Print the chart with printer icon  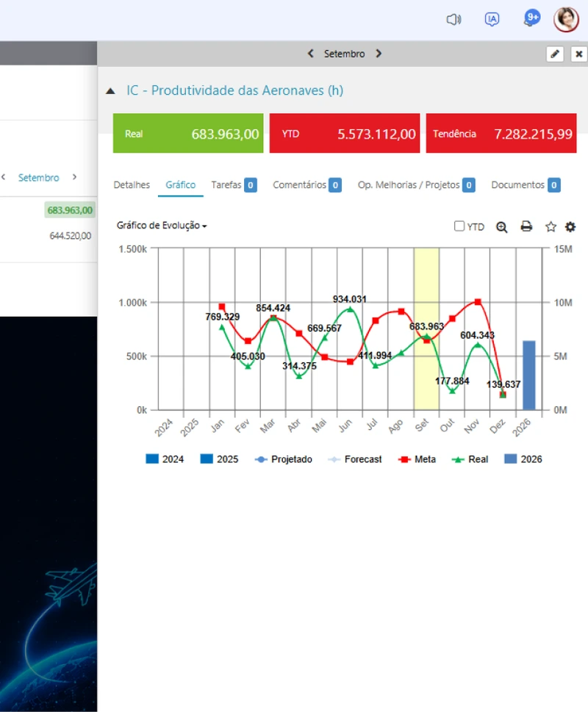[526, 226]
